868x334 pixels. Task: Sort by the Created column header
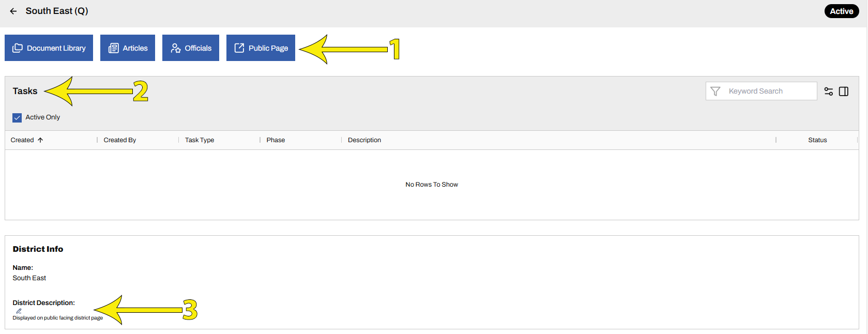point(22,140)
